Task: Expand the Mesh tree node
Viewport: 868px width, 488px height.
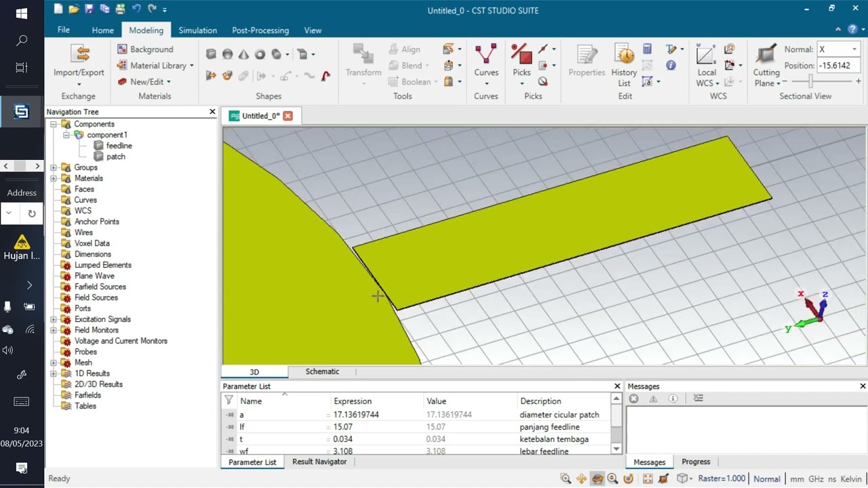Action: tap(54, 363)
